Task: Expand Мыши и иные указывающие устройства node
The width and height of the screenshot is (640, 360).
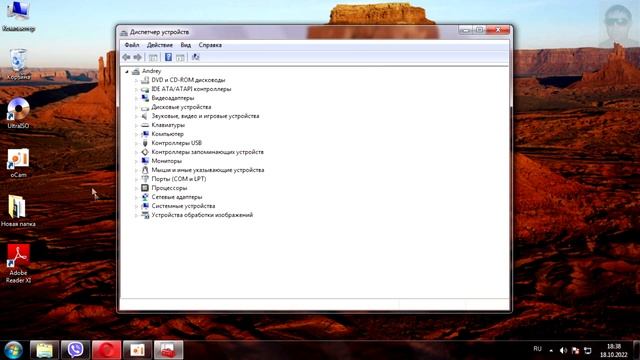Action: click(136, 170)
